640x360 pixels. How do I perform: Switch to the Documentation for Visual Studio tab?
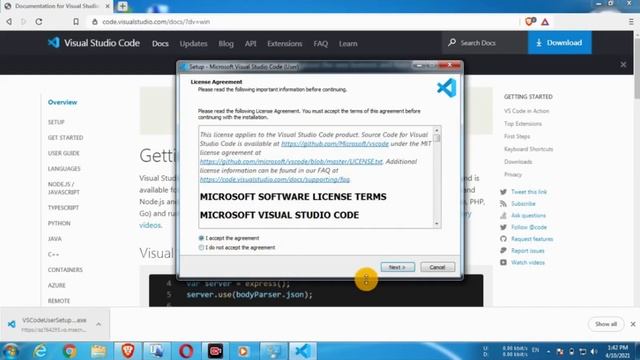coord(56,6)
